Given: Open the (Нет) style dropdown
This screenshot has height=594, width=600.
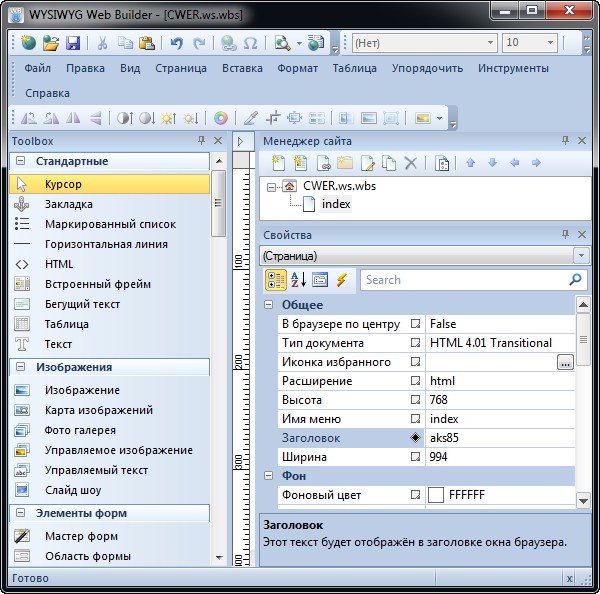Looking at the screenshot, I should [490, 43].
